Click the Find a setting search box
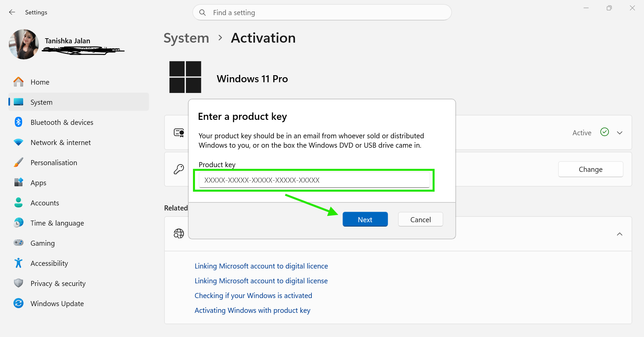 click(322, 12)
